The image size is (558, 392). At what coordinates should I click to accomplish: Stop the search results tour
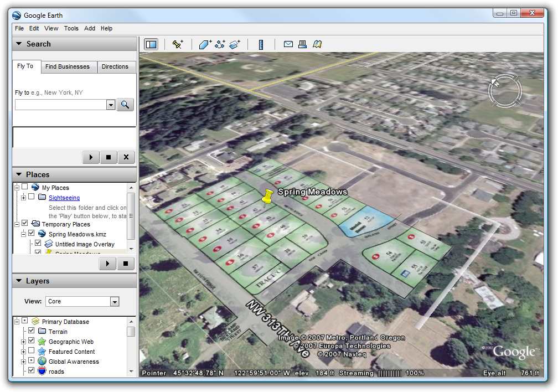point(108,157)
